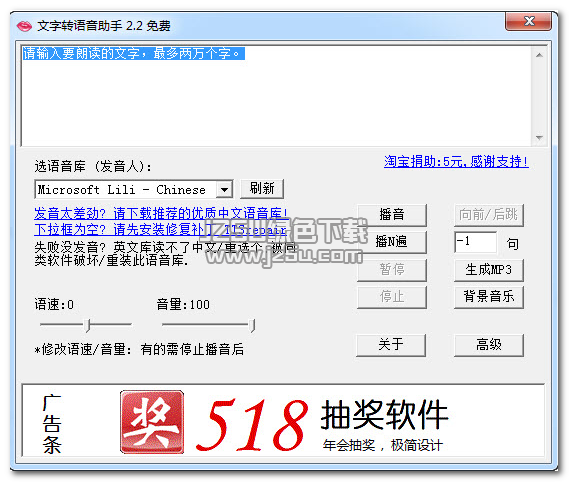569x482 pixels.
Task: Click the red 奖 logo in the ad
Action: pos(152,422)
